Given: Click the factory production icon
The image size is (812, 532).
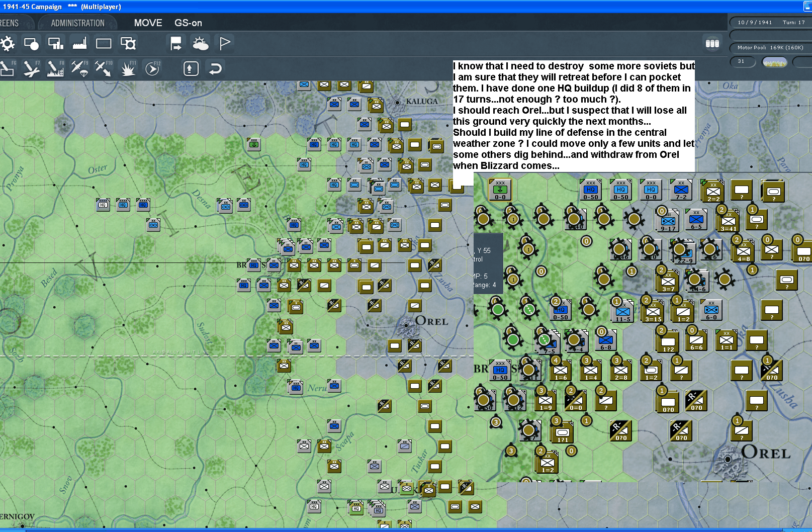Looking at the screenshot, I should [x=79, y=44].
